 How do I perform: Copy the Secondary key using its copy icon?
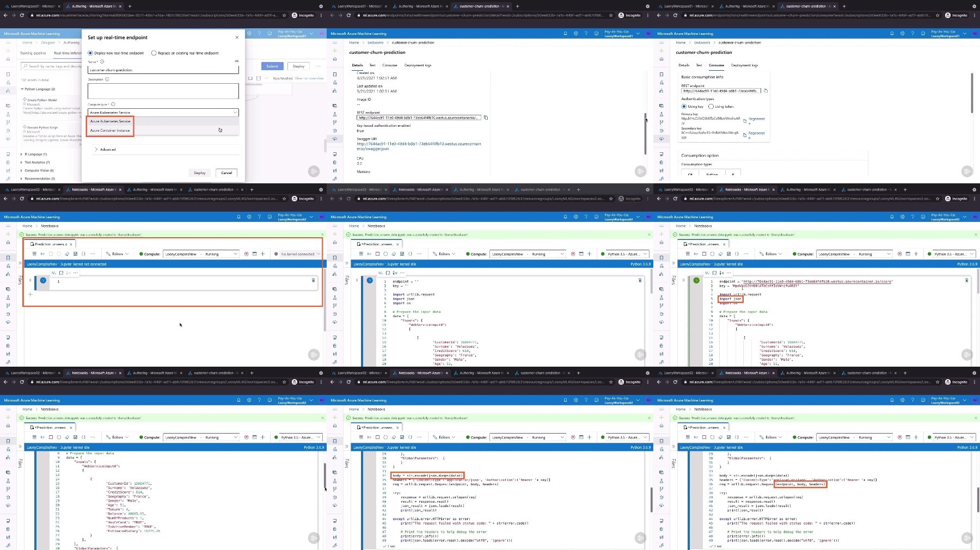[x=745, y=135]
